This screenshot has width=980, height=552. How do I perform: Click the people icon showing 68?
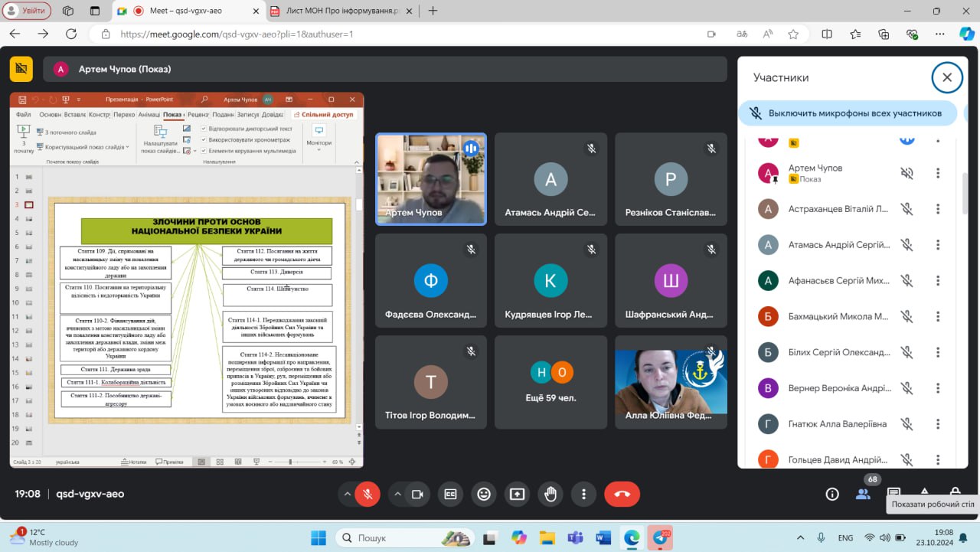(864, 494)
